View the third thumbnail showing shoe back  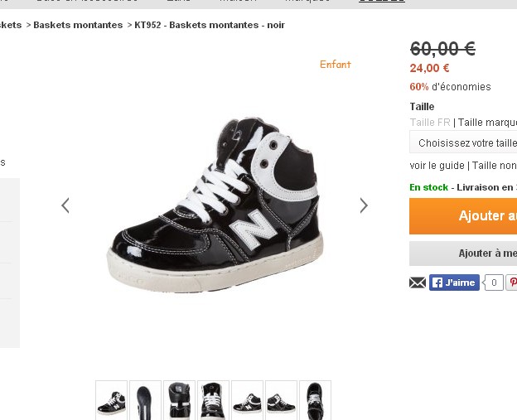coord(180,399)
